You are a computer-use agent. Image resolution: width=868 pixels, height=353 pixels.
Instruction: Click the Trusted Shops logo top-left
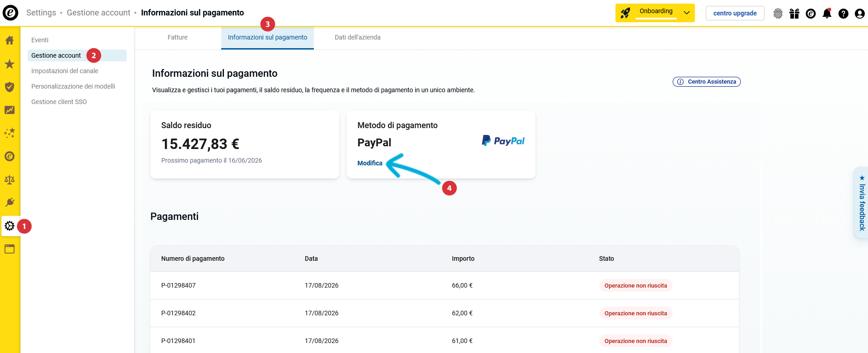[10, 13]
